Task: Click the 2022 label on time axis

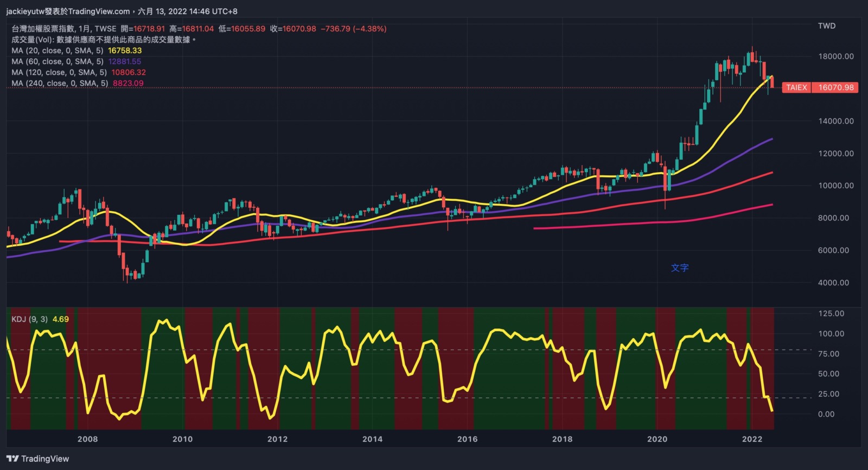Action: point(752,439)
